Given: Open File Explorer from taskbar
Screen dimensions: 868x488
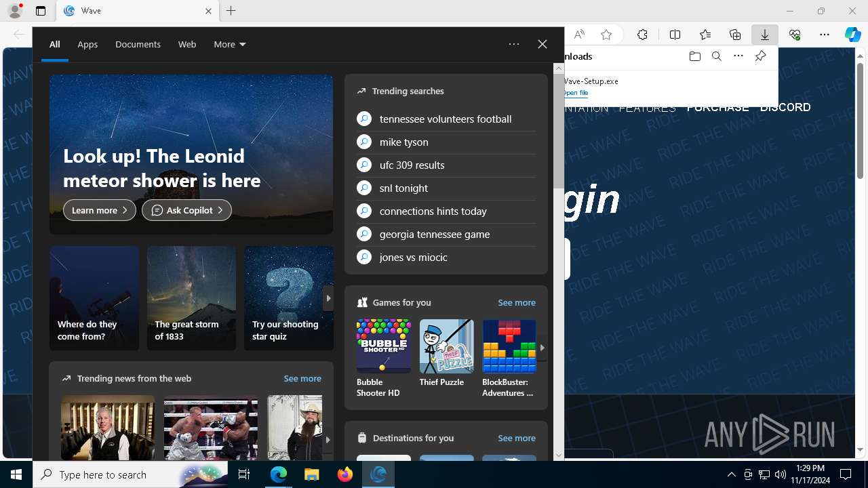Looking at the screenshot, I should tap(311, 474).
